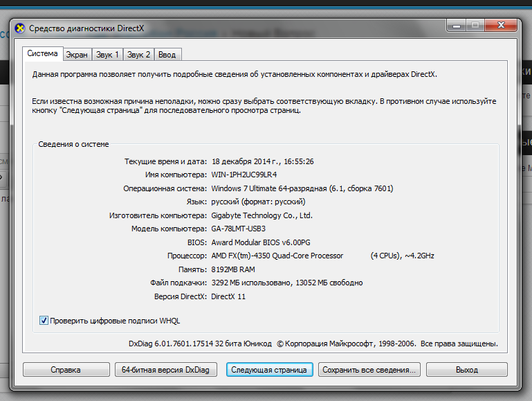532x401 pixels.
Task: Click the Процессор label
Action: [187, 256]
